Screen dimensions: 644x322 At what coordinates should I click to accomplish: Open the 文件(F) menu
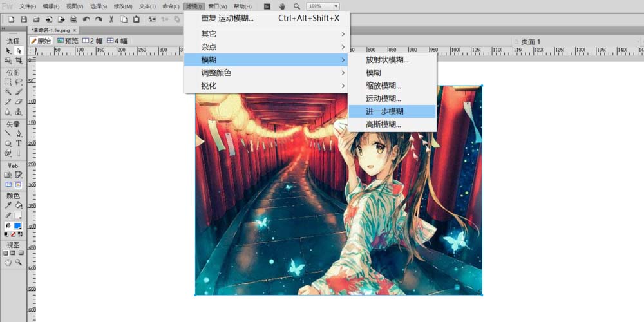[28, 6]
